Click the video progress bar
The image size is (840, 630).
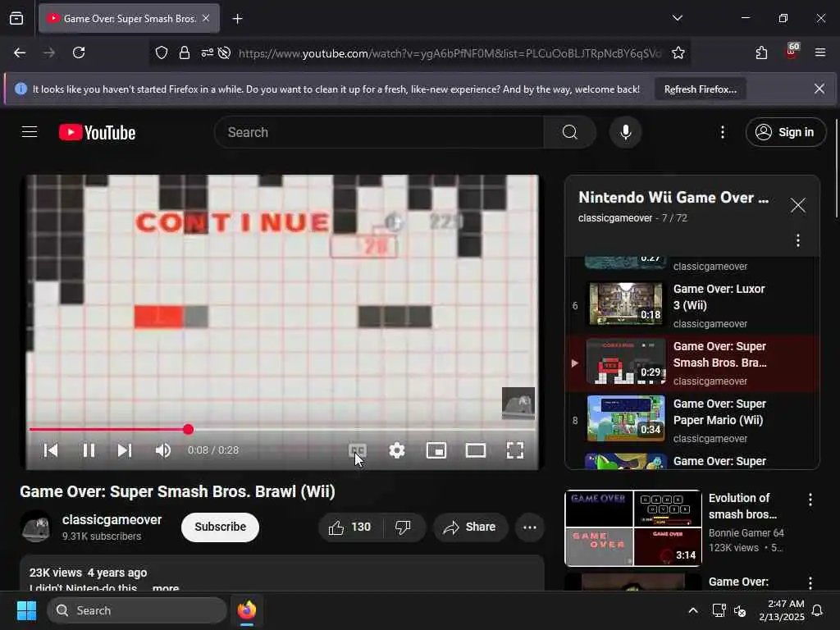point(282,429)
